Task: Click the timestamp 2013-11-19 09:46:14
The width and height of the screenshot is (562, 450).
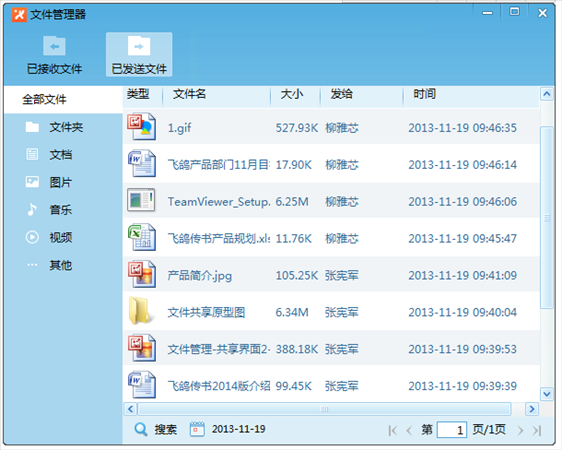Action: coord(462,165)
